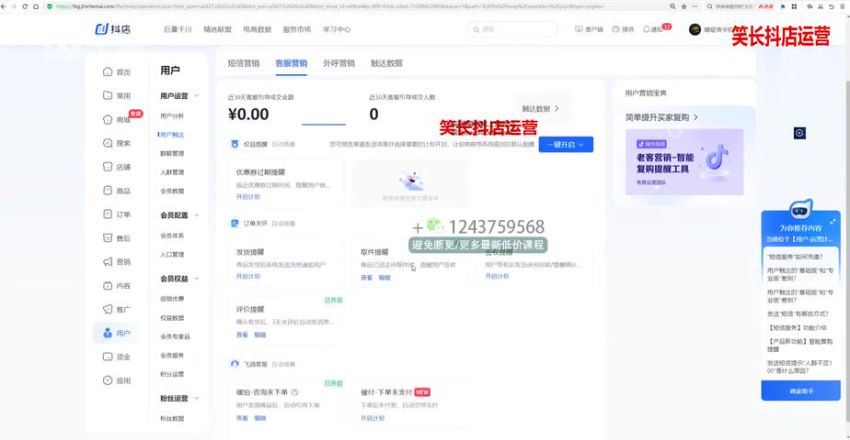Open the 订单 orders icon in sidebar

(x=107, y=214)
